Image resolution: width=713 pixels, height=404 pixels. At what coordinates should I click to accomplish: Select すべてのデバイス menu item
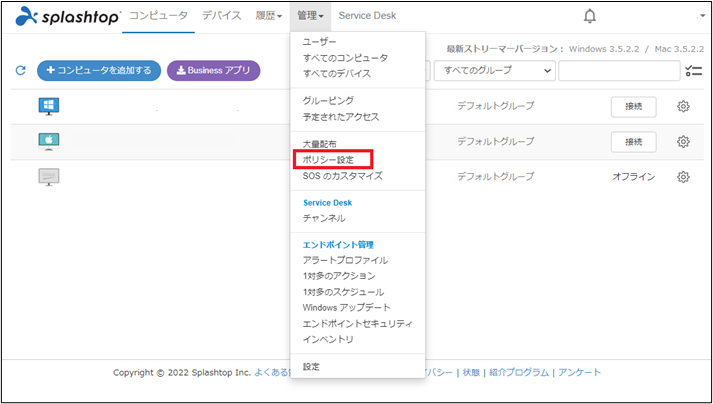[337, 73]
